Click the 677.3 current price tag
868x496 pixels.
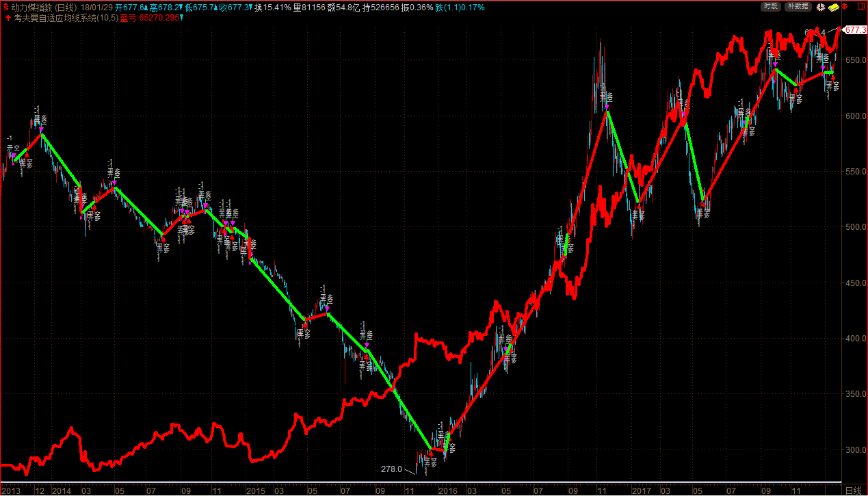pos(855,30)
